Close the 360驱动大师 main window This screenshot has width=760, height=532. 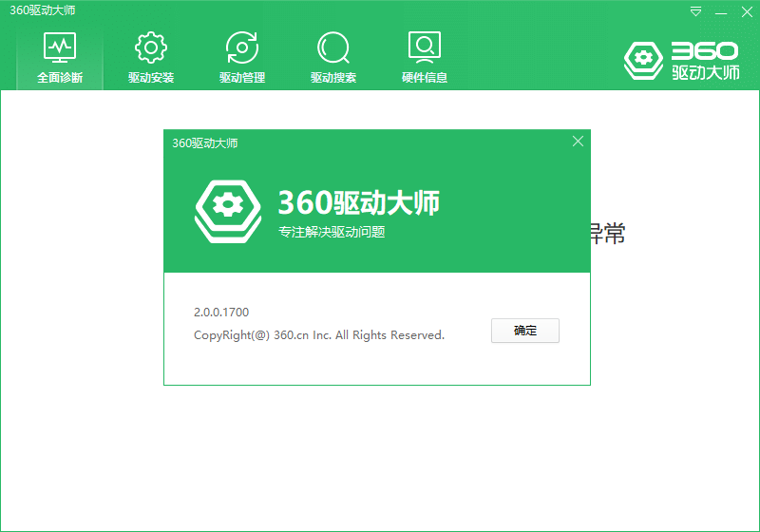pyautogui.click(x=747, y=11)
